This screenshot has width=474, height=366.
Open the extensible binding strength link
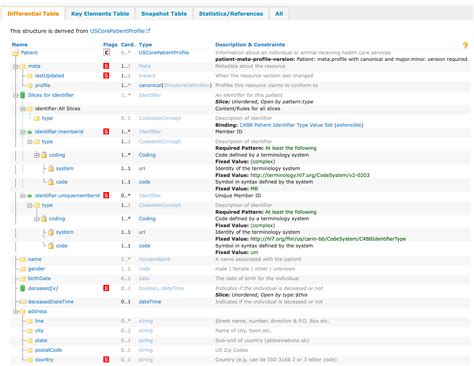(349, 125)
